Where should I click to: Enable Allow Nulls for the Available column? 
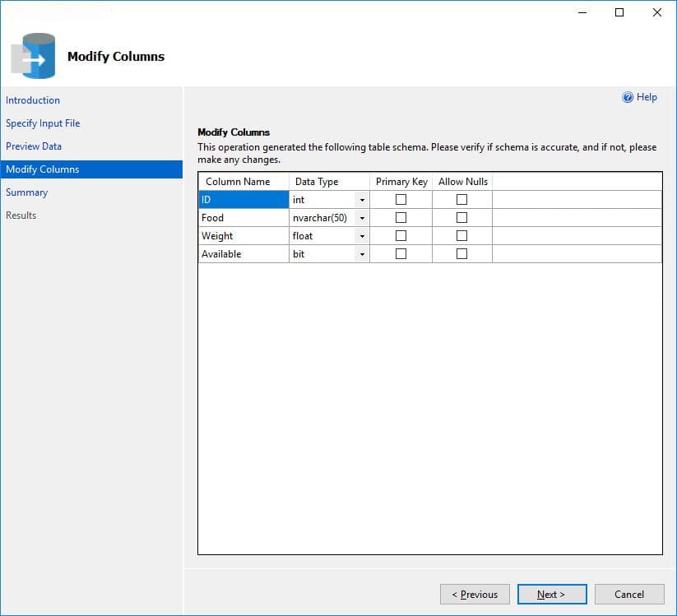pyautogui.click(x=461, y=254)
